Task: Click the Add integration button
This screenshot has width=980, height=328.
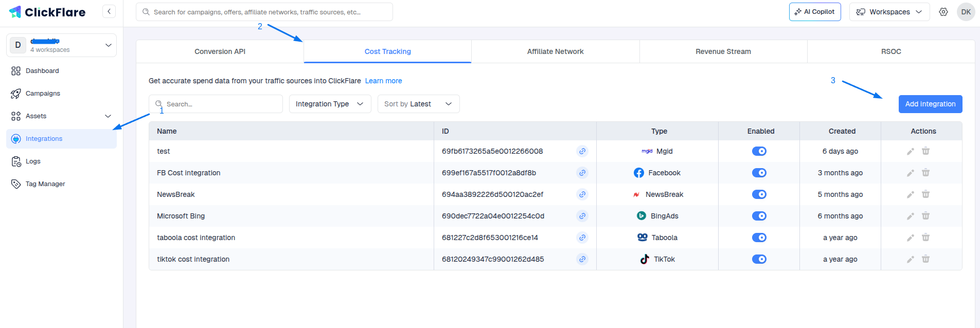Action: (930, 104)
